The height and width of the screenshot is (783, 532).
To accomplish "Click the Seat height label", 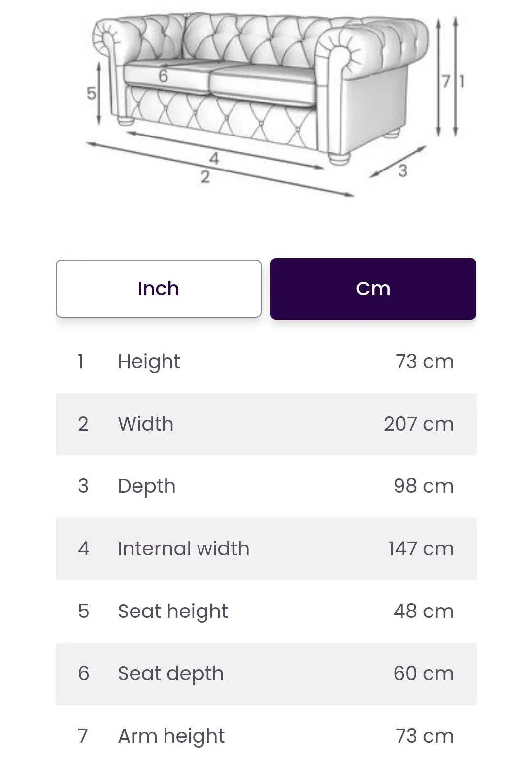I will click(173, 611).
